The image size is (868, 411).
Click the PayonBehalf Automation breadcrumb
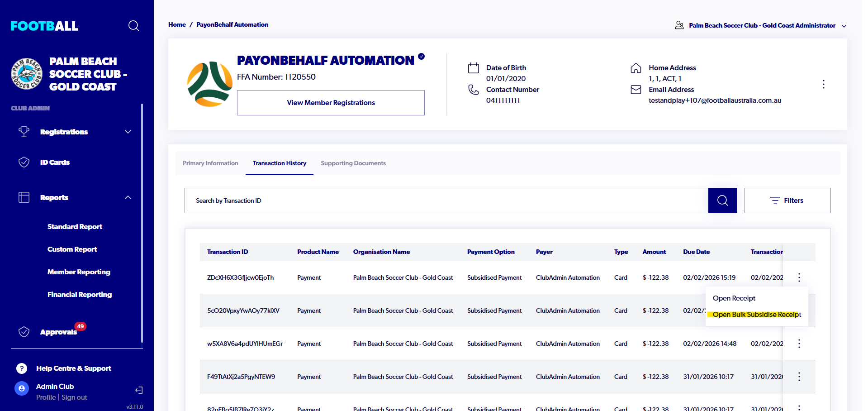pos(232,24)
